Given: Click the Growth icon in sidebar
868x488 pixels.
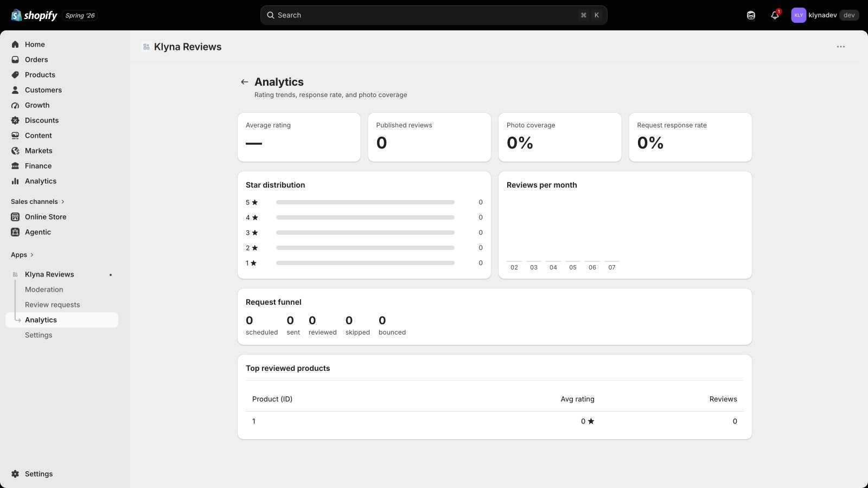Looking at the screenshot, I should 15,105.
